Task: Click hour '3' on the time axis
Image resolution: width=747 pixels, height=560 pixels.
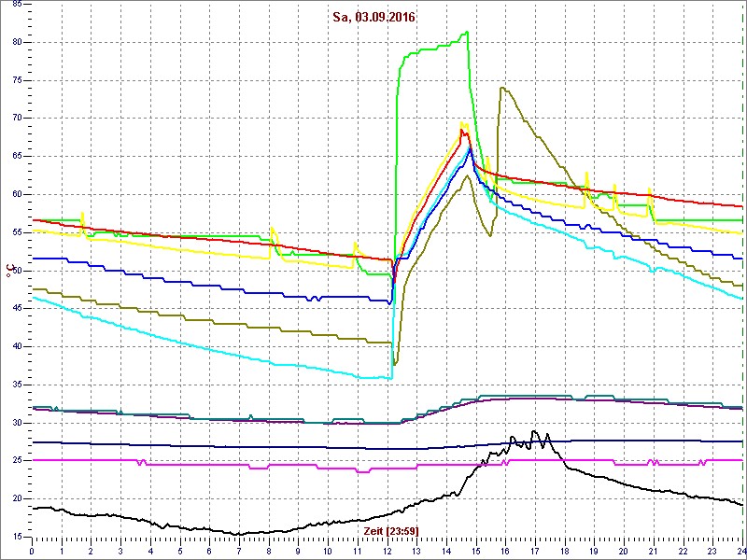Action: coord(121,551)
